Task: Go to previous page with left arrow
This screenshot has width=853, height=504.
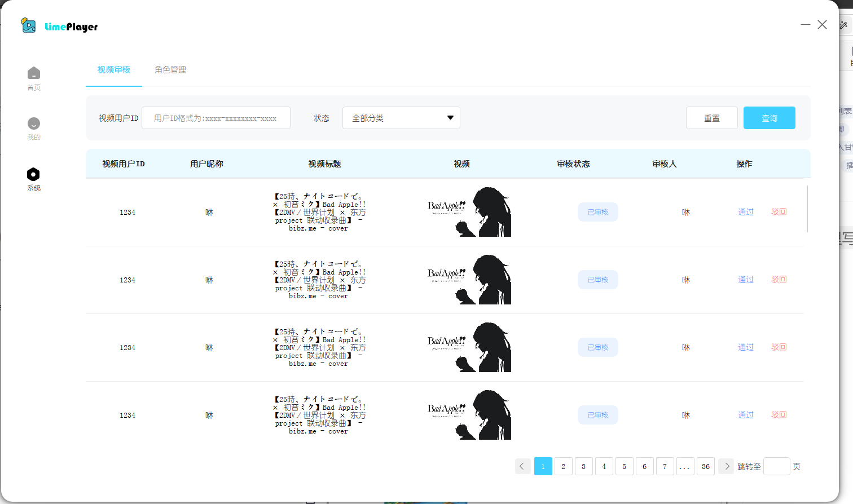Action: (x=522, y=466)
